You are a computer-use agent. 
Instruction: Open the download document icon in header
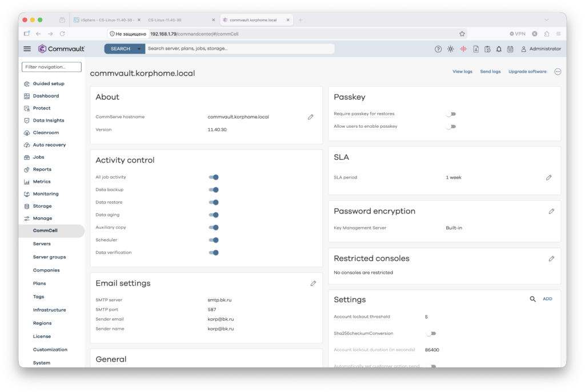(476, 49)
